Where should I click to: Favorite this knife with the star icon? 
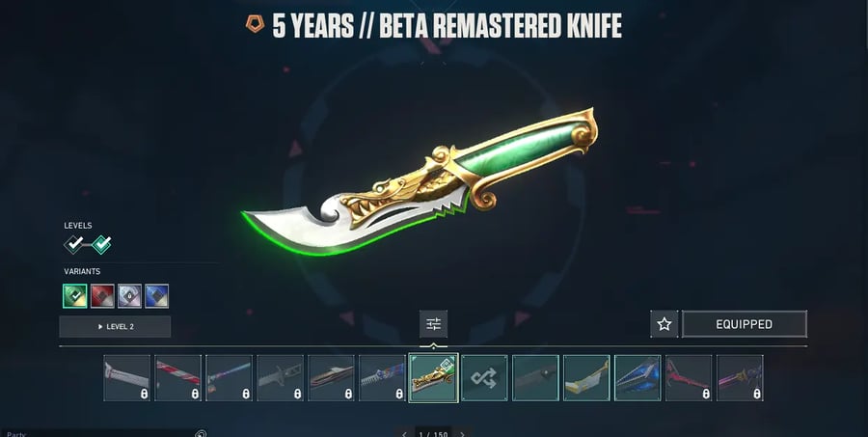coord(664,324)
